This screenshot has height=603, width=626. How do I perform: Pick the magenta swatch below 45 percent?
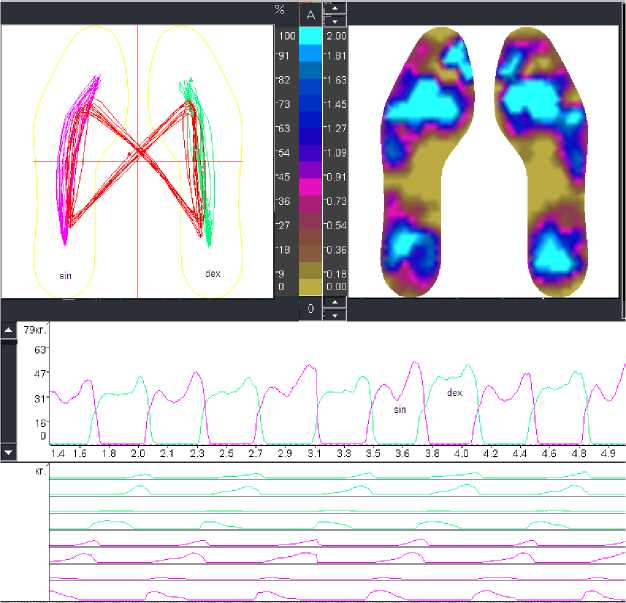tap(310, 187)
